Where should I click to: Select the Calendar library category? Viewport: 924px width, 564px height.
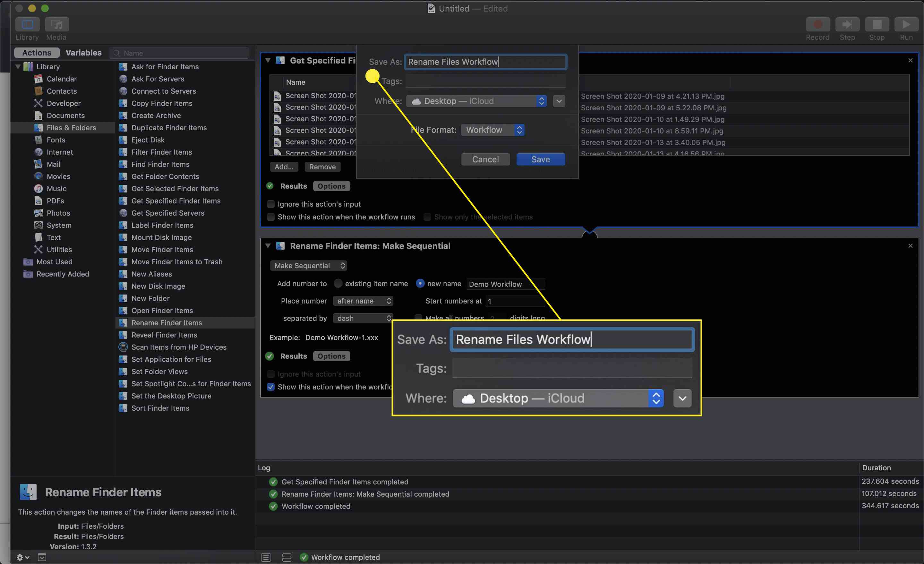[x=62, y=79]
